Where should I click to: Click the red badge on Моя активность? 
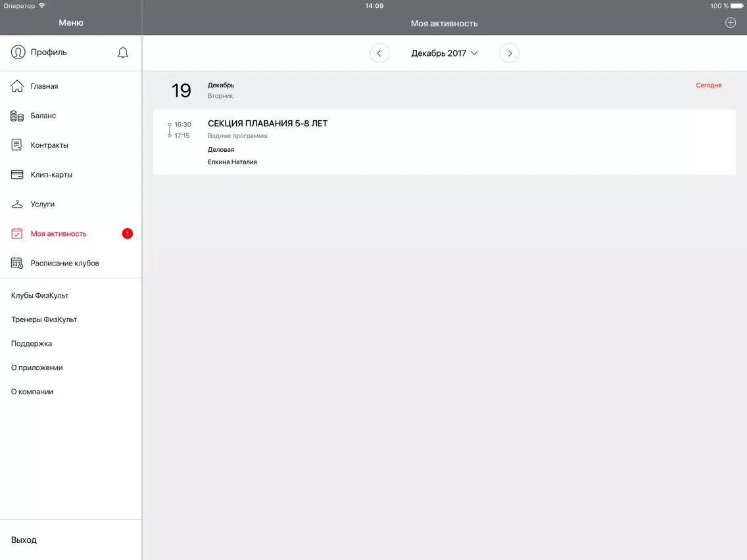127,234
